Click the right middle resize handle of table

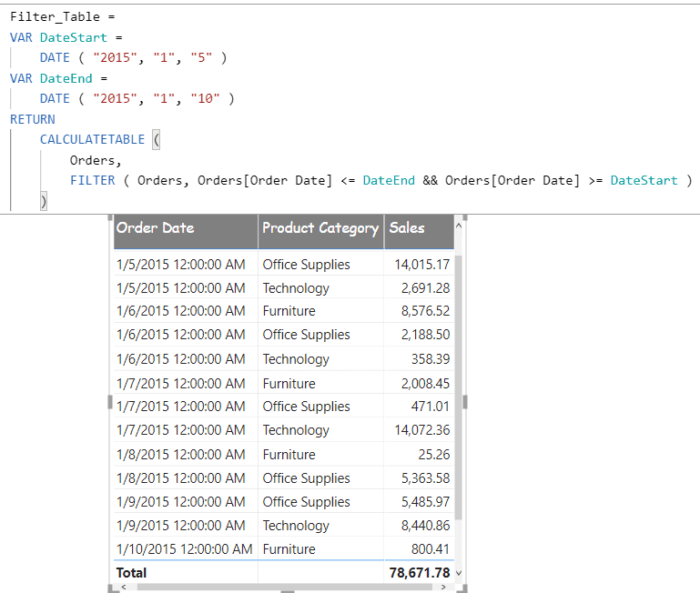coord(465,403)
